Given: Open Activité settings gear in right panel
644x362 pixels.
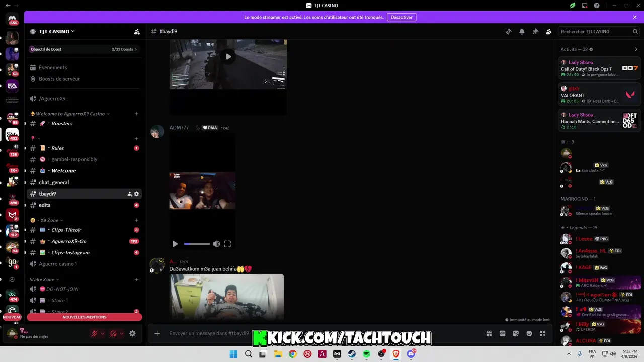Looking at the screenshot, I should 591,49.
